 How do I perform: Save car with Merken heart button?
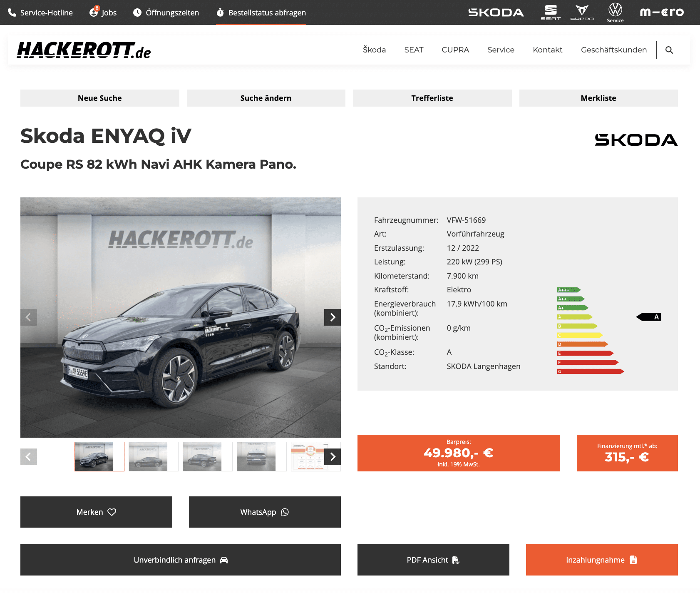click(x=96, y=512)
